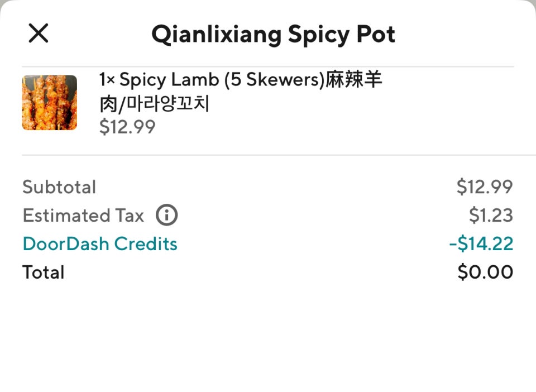This screenshot has height=392, width=536.
Task: Tap the word Pot in the header
Action: pyautogui.click(x=376, y=34)
